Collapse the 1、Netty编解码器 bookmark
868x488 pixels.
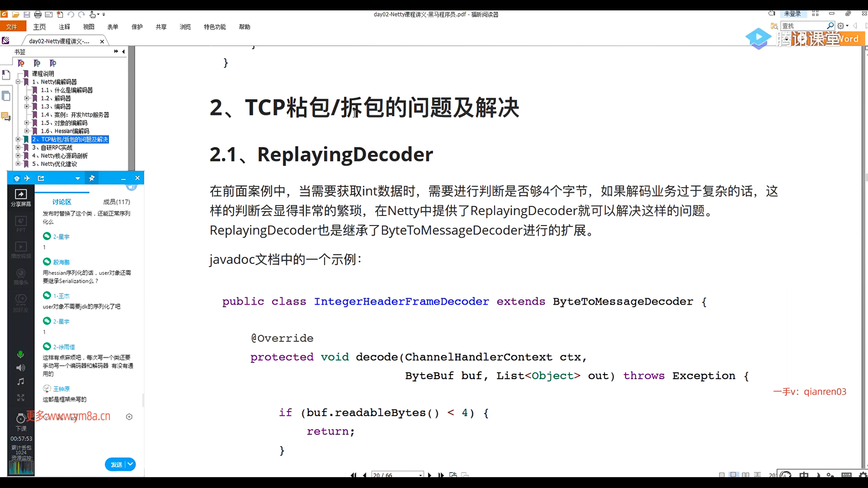click(18, 82)
